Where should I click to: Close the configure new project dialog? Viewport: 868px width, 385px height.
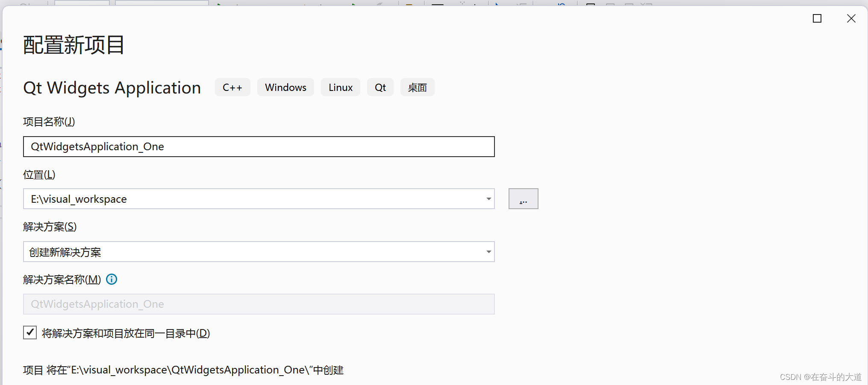pyautogui.click(x=851, y=18)
